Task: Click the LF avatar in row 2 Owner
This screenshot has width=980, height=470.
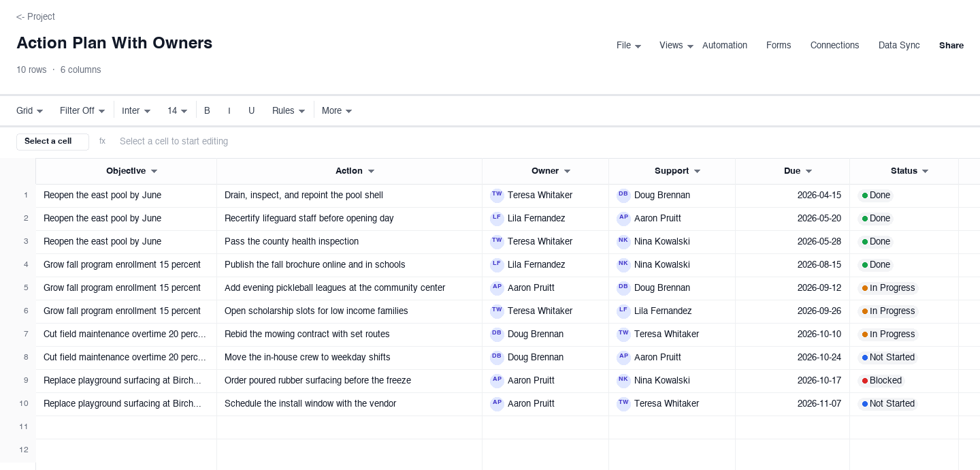Action: coord(497,218)
